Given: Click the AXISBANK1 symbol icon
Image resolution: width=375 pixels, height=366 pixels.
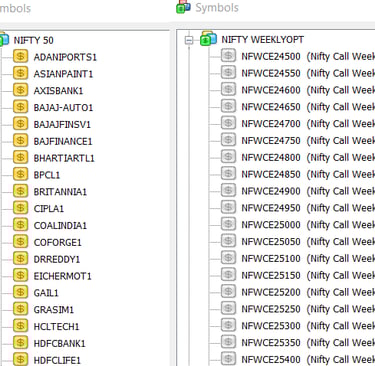Looking at the screenshot, I should pos(20,90).
